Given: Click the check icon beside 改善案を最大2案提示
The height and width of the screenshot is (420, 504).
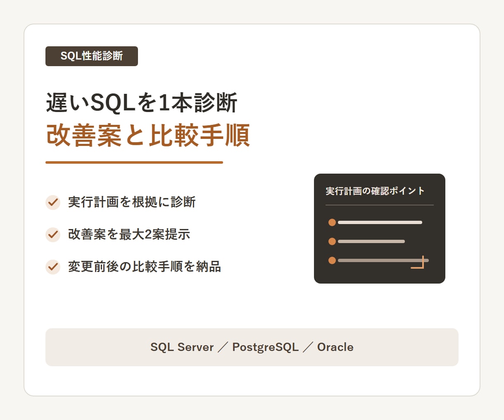Looking at the screenshot, I should (x=53, y=235).
